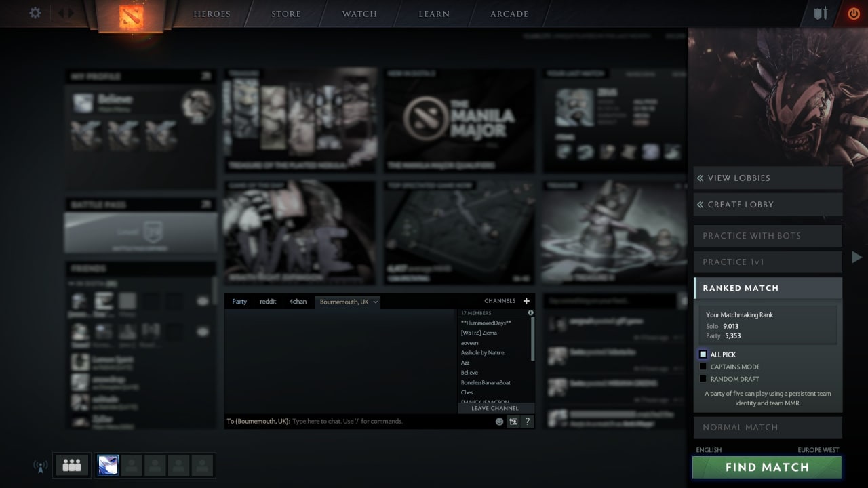Viewport: 868px width, 488px height.
Task: Open the chat emoticon picker
Action: (500, 421)
